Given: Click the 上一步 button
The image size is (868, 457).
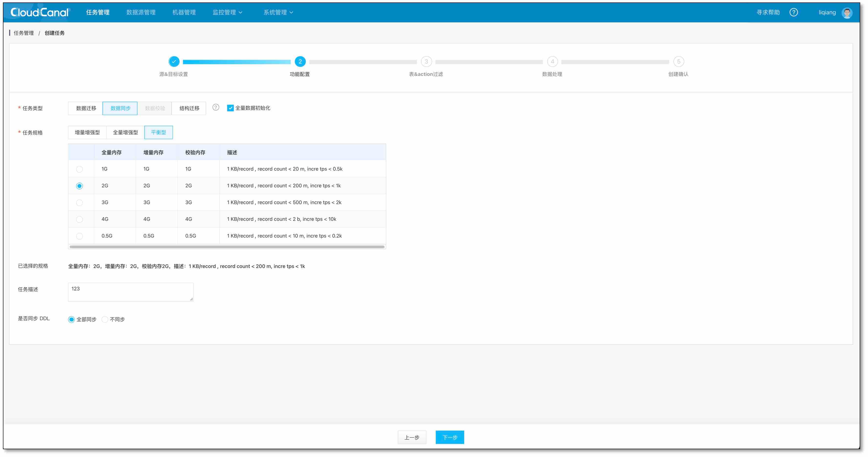Looking at the screenshot, I should (x=412, y=437).
